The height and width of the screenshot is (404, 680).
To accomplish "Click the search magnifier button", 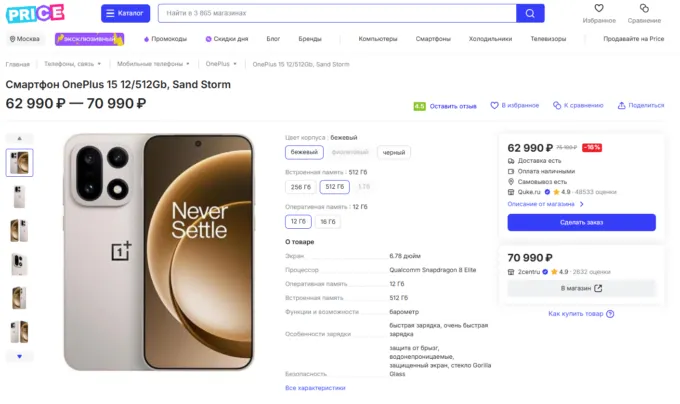I will coord(530,13).
